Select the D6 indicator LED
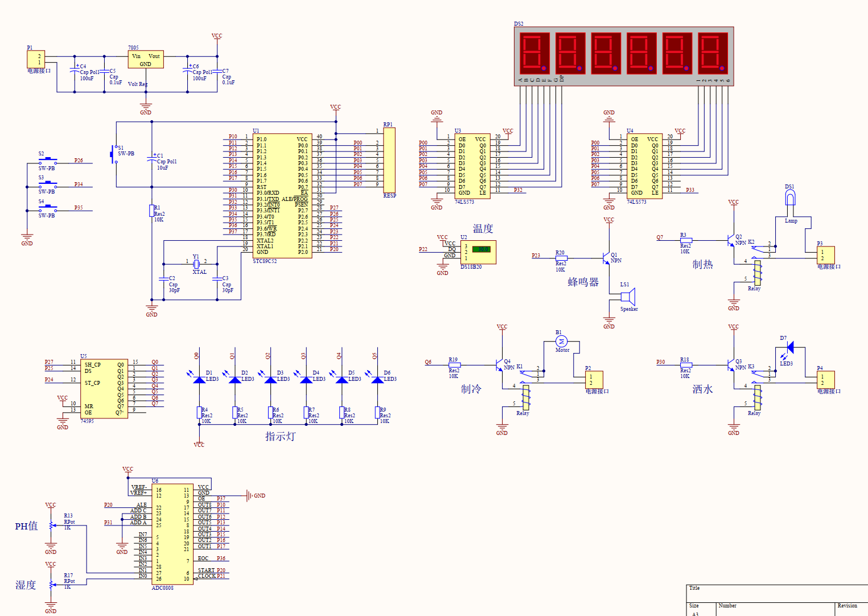Screen dimensions: 868x616 coord(377,379)
